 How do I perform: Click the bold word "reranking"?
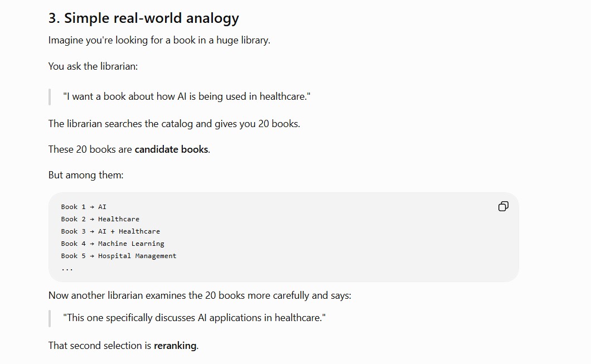[x=175, y=346]
